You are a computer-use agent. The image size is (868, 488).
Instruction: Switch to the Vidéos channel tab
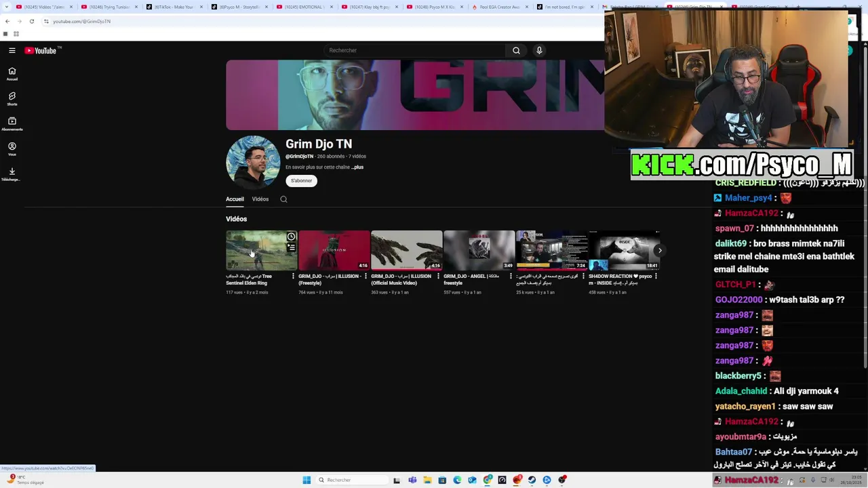pos(260,199)
